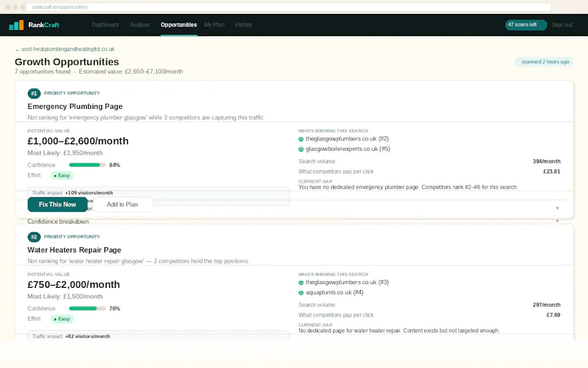The width and height of the screenshot is (588, 368).
Task: Click the browser address bar
Action: pyautogui.click(x=289, y=7)
